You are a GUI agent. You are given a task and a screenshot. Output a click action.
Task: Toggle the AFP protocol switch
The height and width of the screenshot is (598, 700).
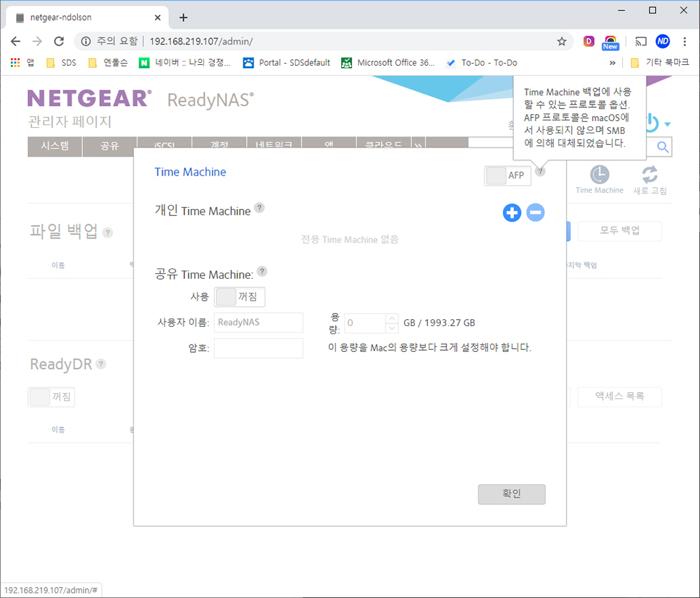(508, 176)
